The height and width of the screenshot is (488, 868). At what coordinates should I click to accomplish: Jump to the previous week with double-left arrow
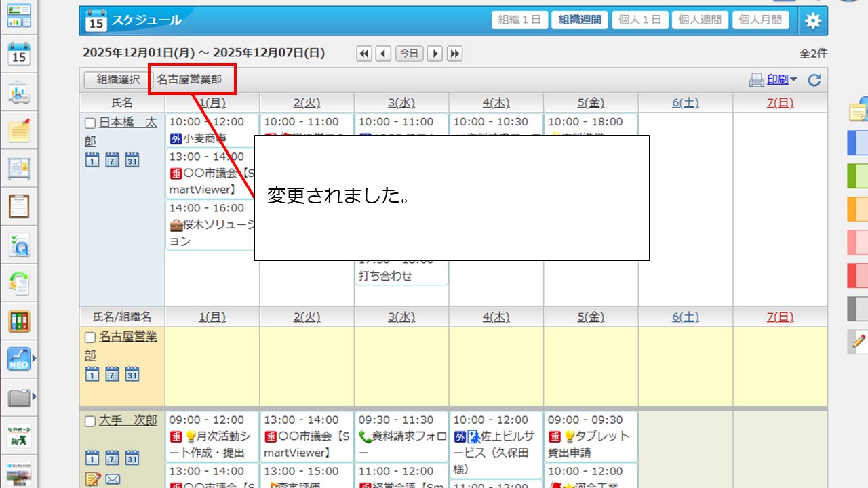click(364, 54)
